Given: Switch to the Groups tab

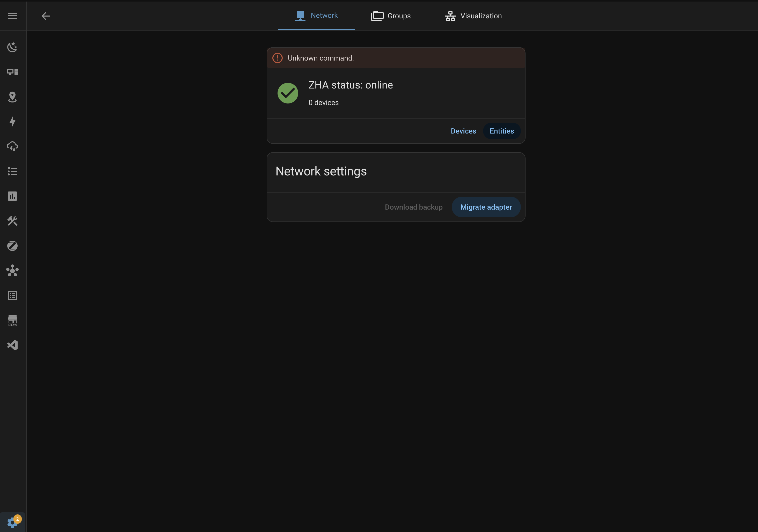Looking at the screenshot, I should point(391,16).
